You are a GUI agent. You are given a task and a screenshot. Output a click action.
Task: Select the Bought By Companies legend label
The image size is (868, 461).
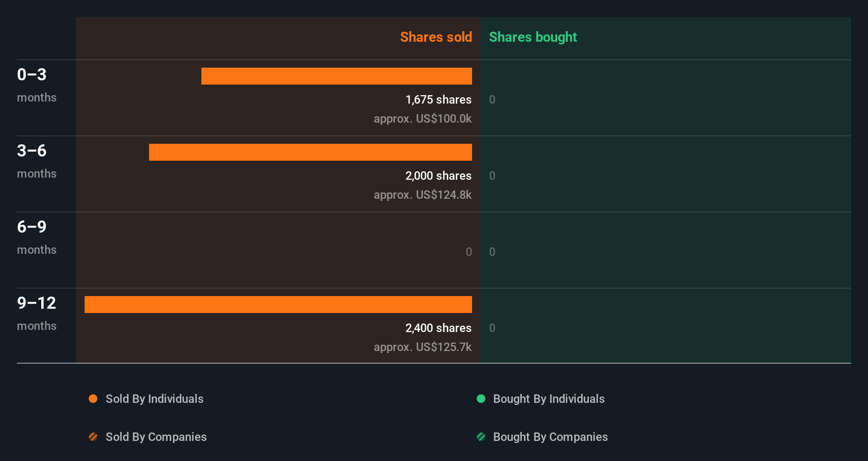550,437
